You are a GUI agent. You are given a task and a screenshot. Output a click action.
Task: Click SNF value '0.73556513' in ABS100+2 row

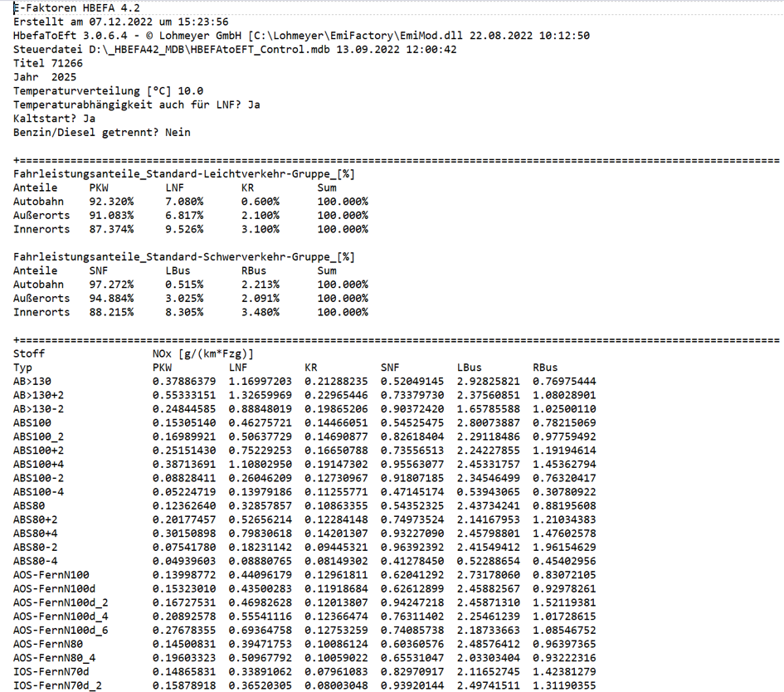pos(412,451)
